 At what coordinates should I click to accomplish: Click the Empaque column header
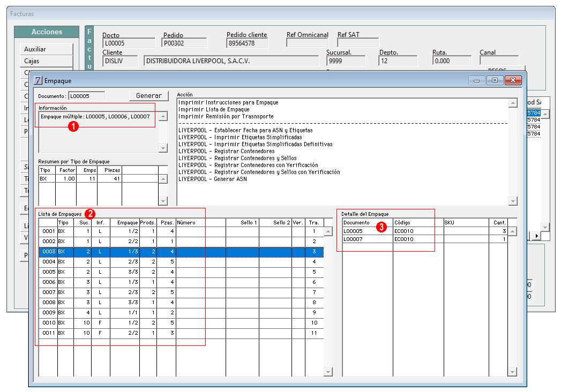124,222
